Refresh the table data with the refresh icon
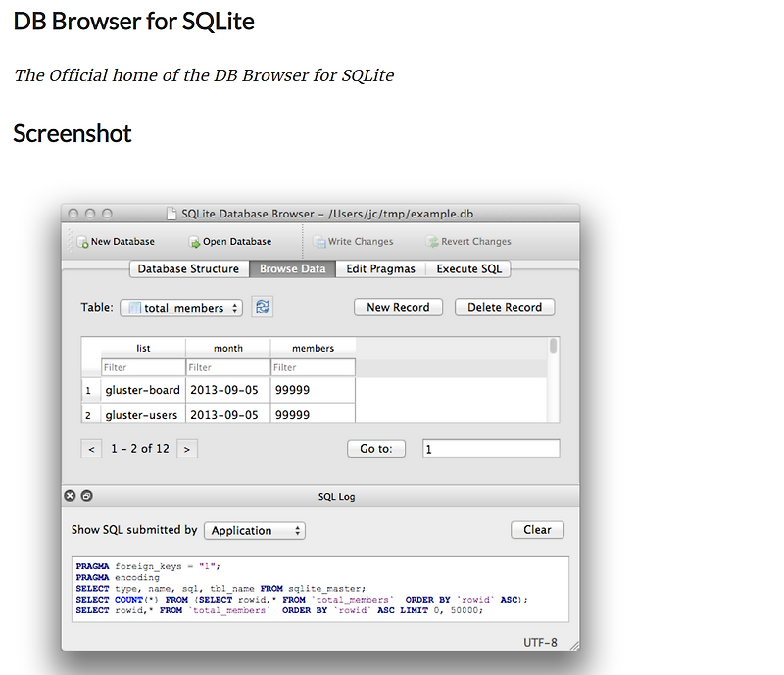This screenshot has width=784, height=675. point(261,307)
